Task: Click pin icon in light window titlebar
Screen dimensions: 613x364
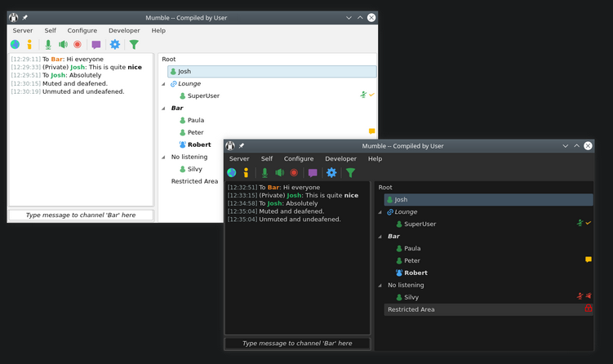Action: [x=25, y=18]
